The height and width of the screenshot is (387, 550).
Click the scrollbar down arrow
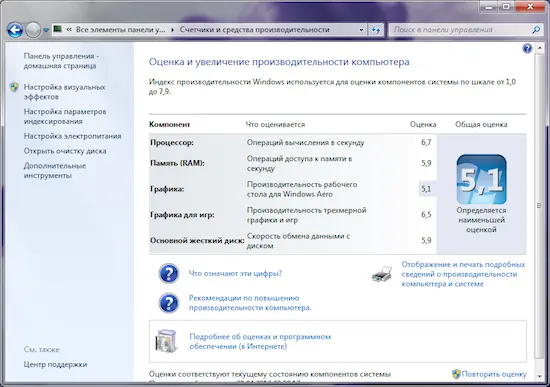pos(539,376)
